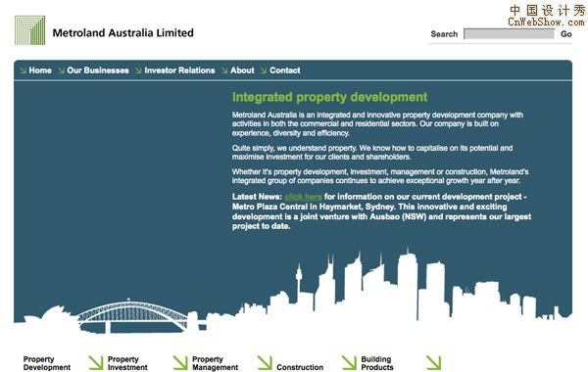Click the Metroland green square logo
The width and height of the screenshot is (588, 372).
tap(30, 30)
